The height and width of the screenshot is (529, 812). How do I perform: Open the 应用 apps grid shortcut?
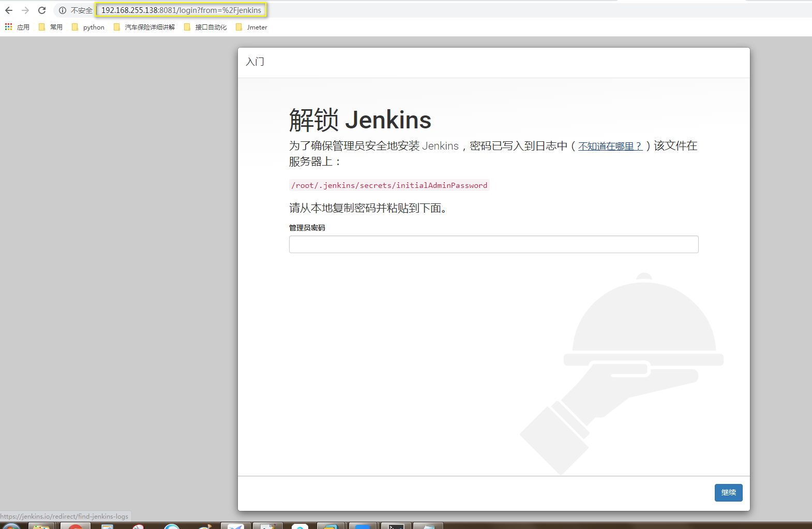[17, 27]
